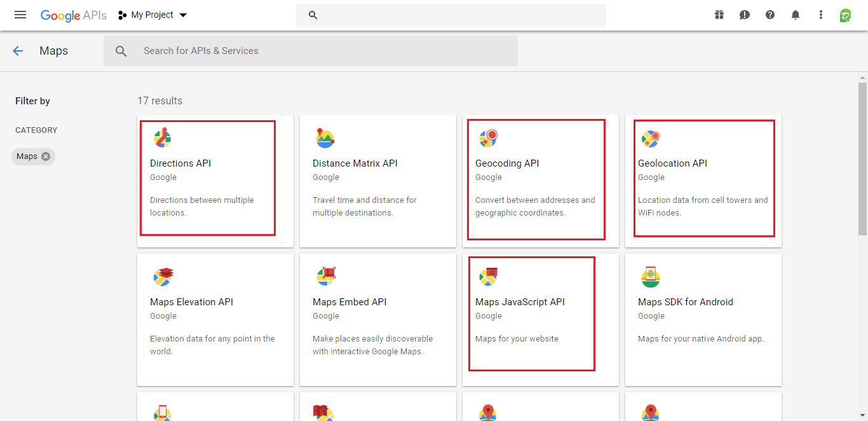The image size is (868, 421).
Task: Click 'Travel time and distance' description
Action: (x=365, y=207)
